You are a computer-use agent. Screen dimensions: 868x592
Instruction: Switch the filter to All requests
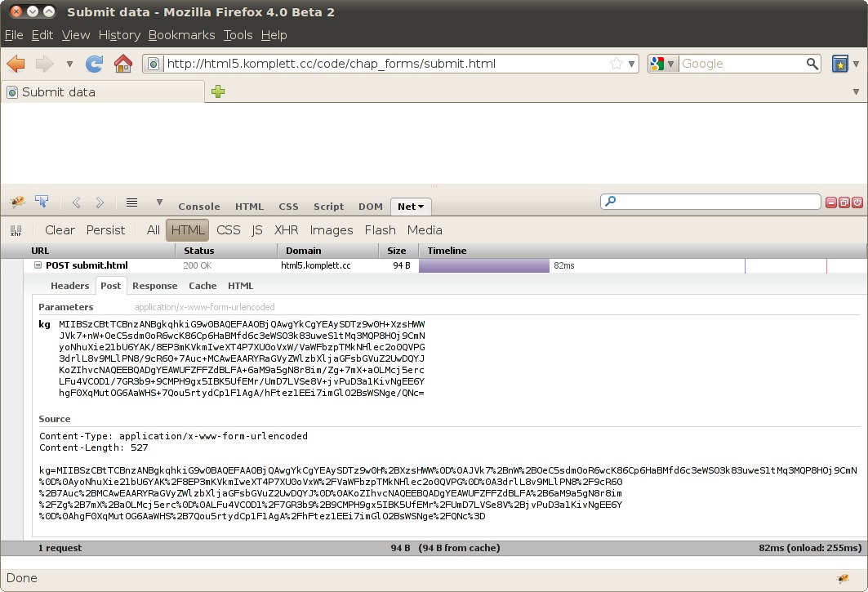pyautogui.click(x=153, y=230)
